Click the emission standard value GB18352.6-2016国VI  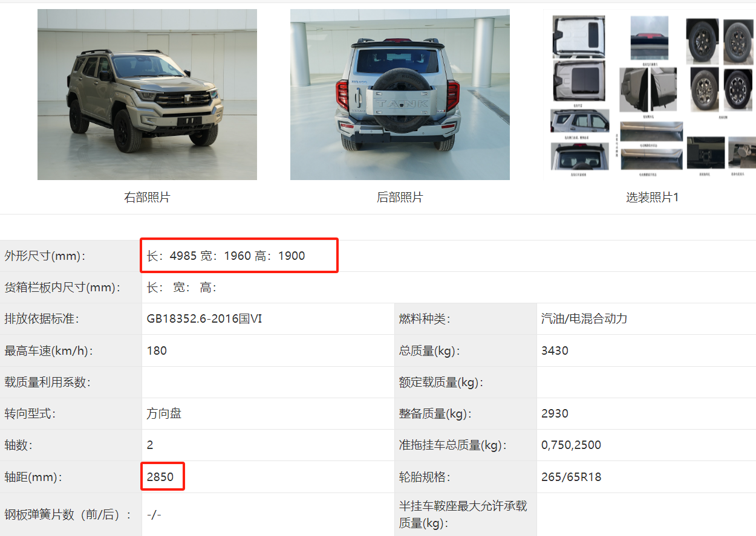[204, 318]
